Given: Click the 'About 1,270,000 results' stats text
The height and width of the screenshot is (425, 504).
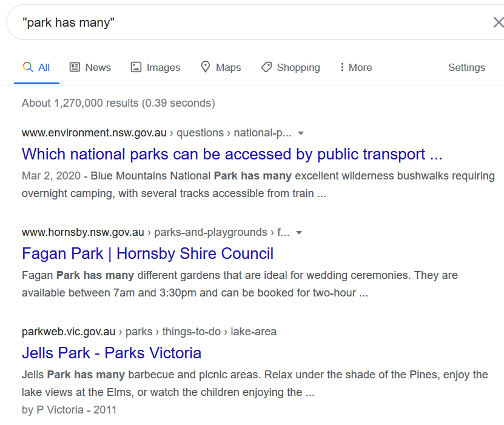Looking at the screenshot, I should tap(118, 103).
